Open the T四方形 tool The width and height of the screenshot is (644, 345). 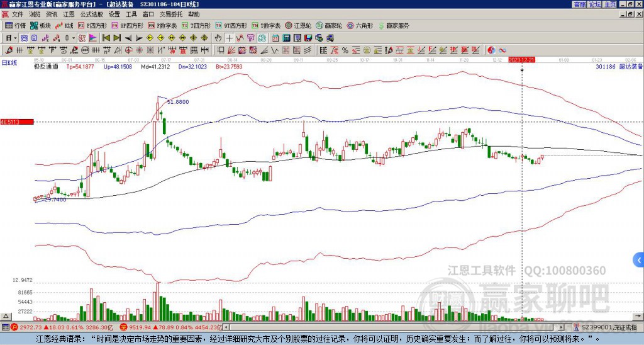coord(196,25)
